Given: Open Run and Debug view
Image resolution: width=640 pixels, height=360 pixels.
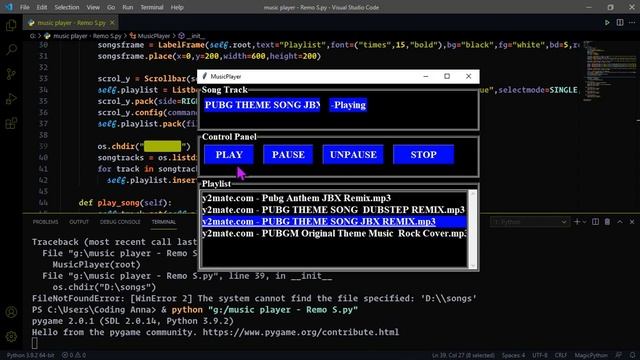Looking at the screenshot, I should click(x=11, y=98).
